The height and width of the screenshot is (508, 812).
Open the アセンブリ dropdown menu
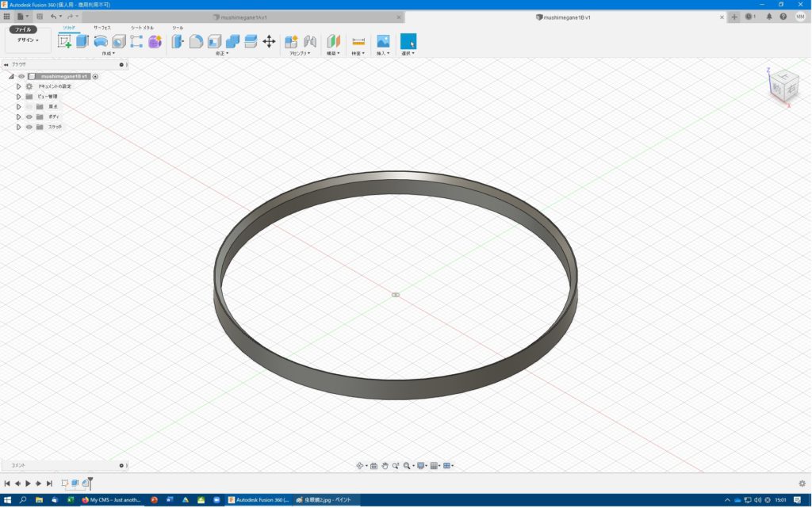point(300,53)
